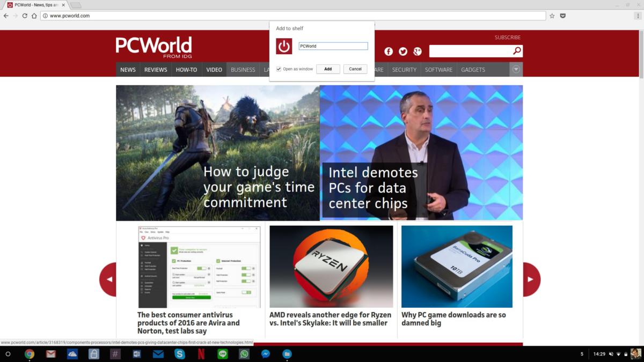The width and height of the screenshot is (644, 362).
Task: Open the user avatar in status tray
Action: click(x=635, y=354)
